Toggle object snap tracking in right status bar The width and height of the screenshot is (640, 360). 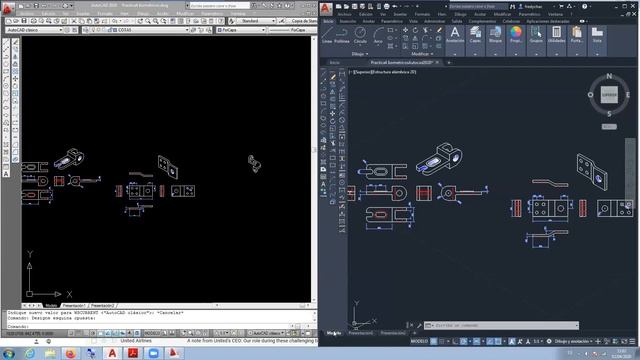(x=489, y=341)
